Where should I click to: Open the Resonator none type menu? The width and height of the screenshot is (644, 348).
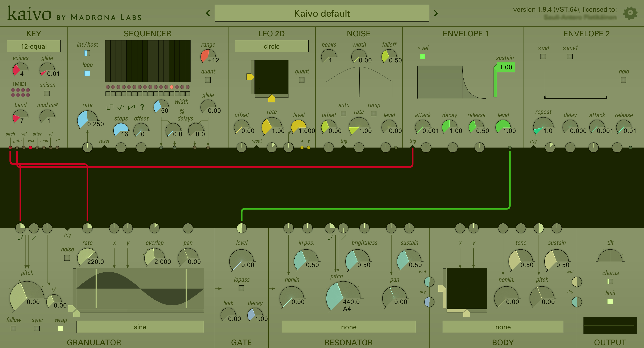348,327
